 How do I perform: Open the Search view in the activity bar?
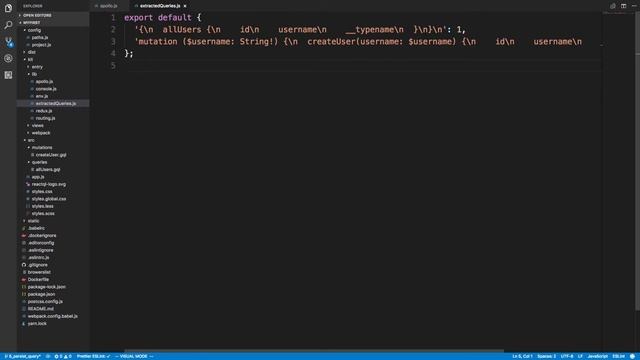click(x=8, y=25)
